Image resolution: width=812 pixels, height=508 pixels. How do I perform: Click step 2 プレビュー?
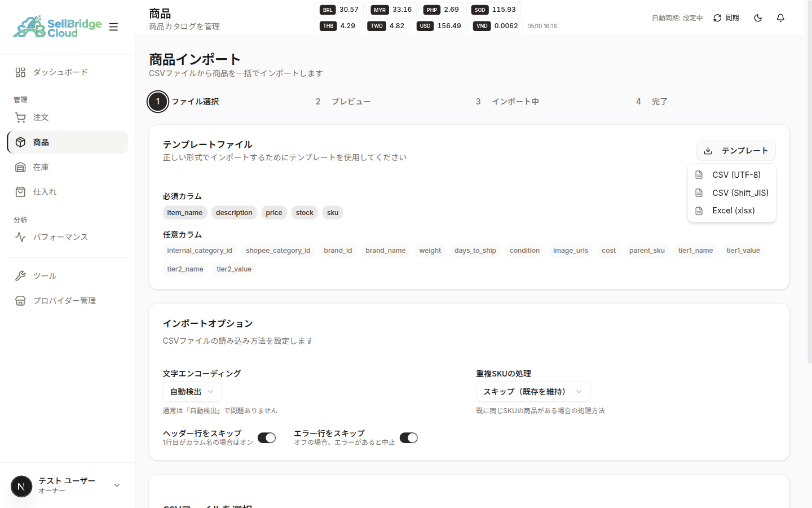pos(343,102)
